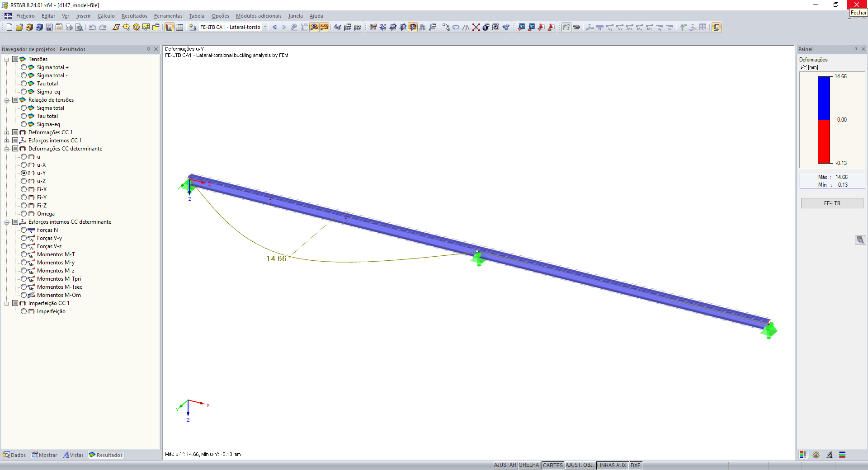Select the Omega radio button
Screen dimensions: 868x470
[24, 214]
